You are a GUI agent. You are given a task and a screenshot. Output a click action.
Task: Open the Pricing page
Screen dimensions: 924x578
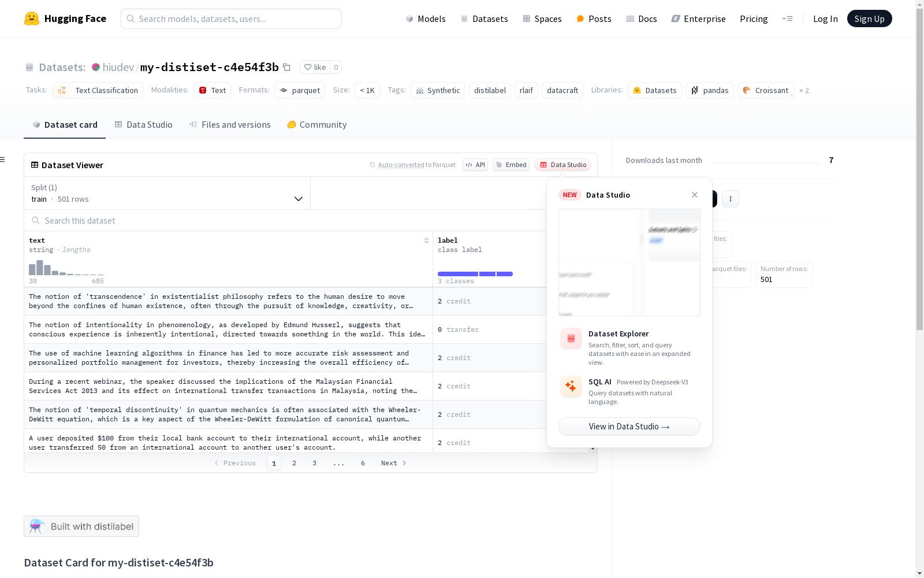point(754,18)
